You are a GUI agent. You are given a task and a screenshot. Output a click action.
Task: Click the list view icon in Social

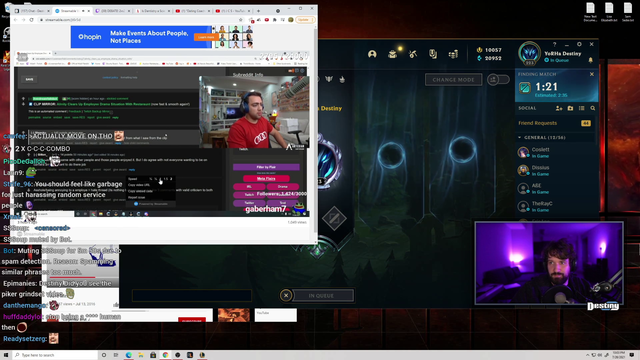tap(582, 108)
